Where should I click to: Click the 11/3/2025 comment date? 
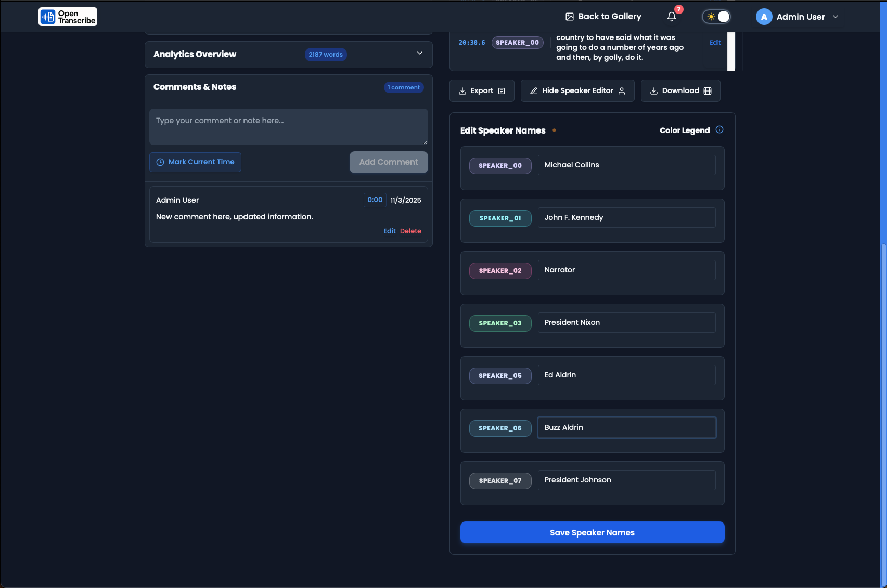[406, 200]
